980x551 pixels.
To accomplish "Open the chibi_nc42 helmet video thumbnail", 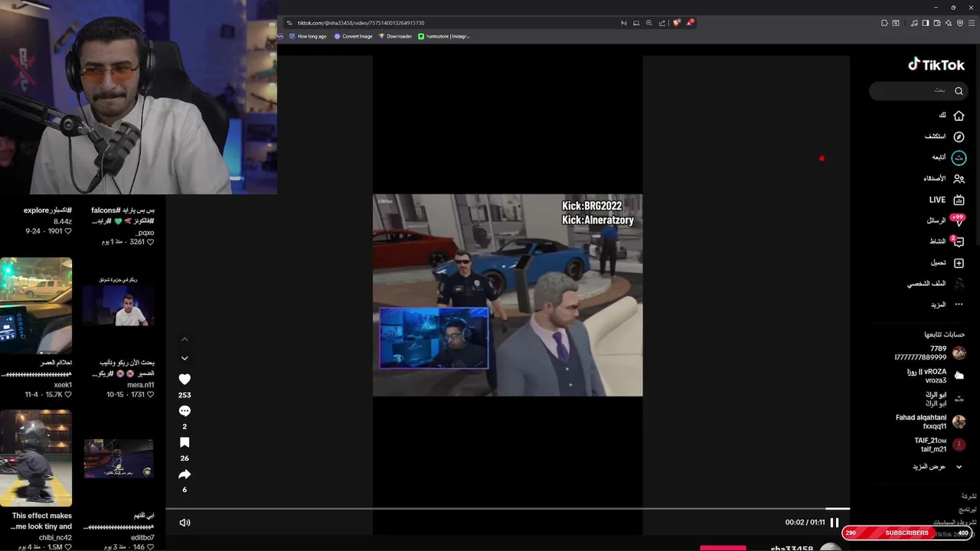I will click(x=36, y=458).
